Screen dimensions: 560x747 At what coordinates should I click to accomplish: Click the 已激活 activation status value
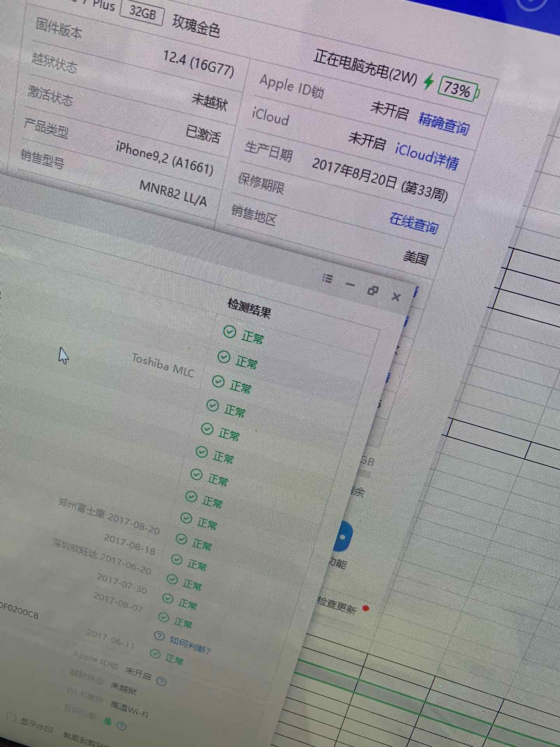click(203, 134)
